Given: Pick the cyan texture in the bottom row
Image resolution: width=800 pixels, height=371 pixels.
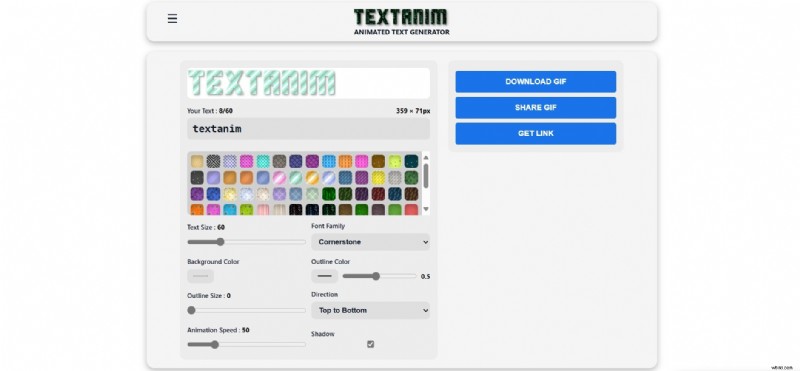Looking at the screenshot, I should (230, 209).
